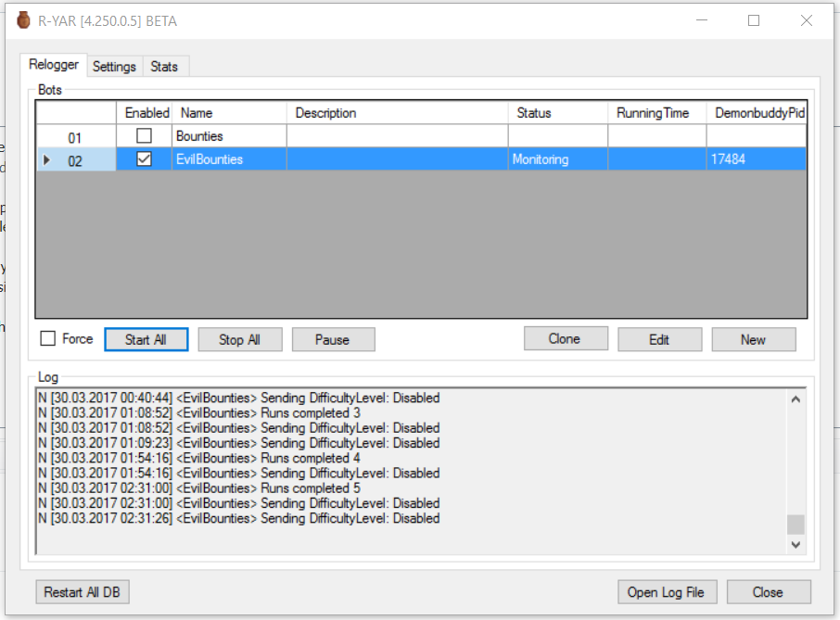Click the Status column header
The width and height of the screenshot is (840, 620).
pos(557,113)
